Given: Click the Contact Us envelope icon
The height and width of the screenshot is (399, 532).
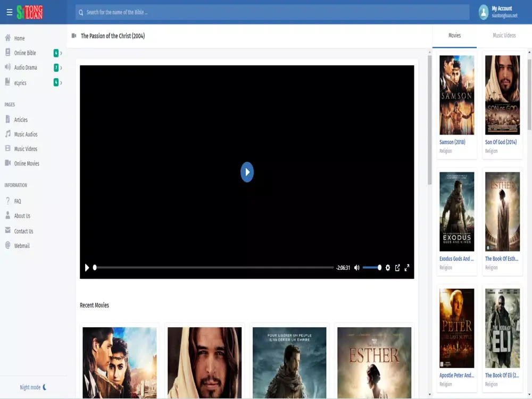Looking at the screenshot, I should [8, 230].
